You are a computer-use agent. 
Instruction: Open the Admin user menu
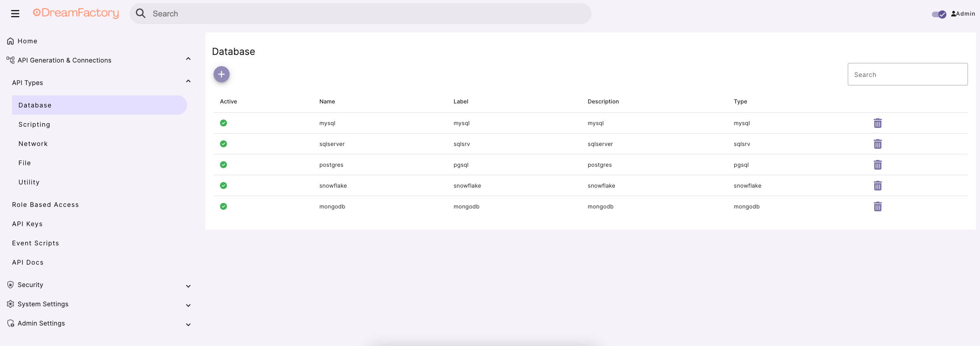tap(963, 14)
